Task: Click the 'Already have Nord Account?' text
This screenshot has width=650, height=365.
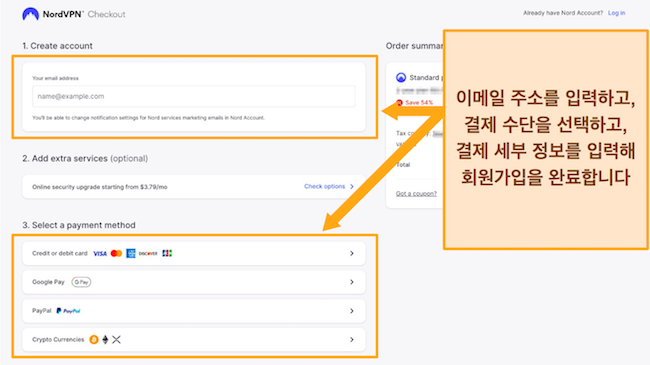Action: 563,13
